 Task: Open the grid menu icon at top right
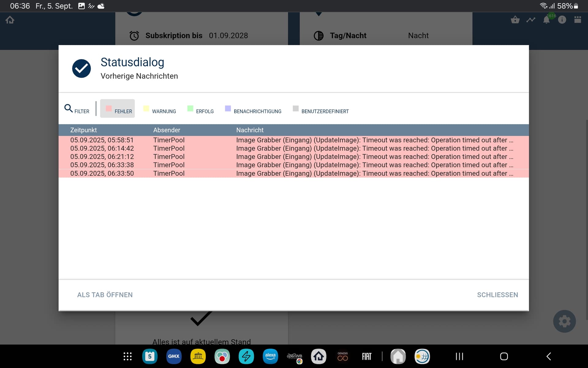click(x=578, y=20)
